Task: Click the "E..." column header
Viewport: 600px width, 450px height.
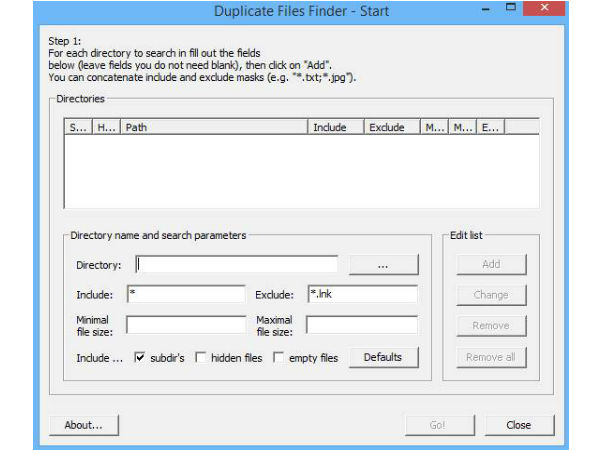Action: point(491,128)
